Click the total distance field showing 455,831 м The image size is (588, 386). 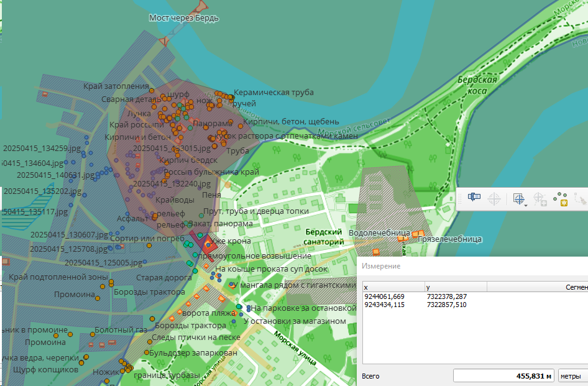tap(503, 376)
